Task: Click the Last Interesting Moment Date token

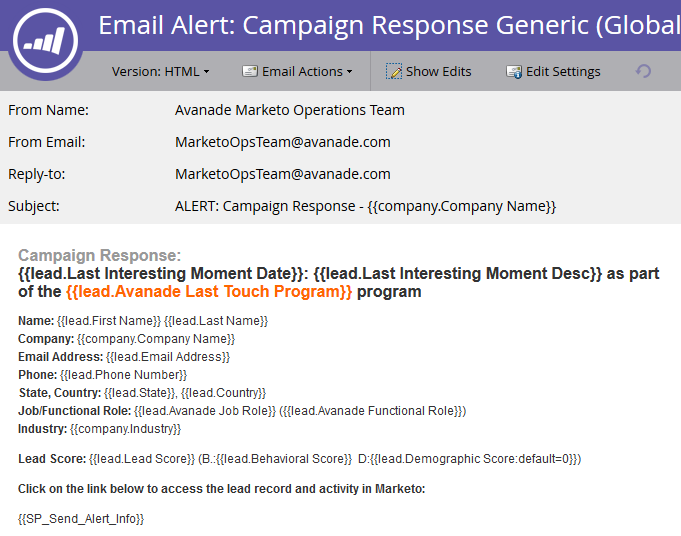Action: click(160, 274)
